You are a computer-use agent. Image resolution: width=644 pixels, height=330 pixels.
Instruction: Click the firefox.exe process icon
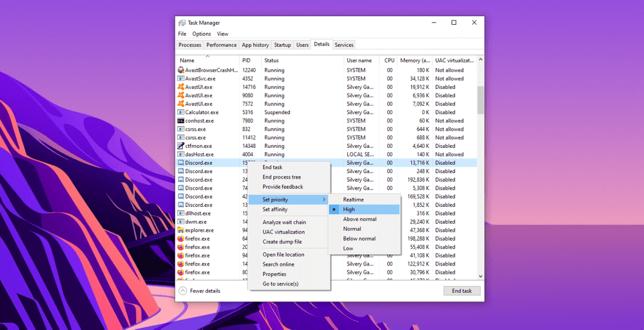pos(181,239)
